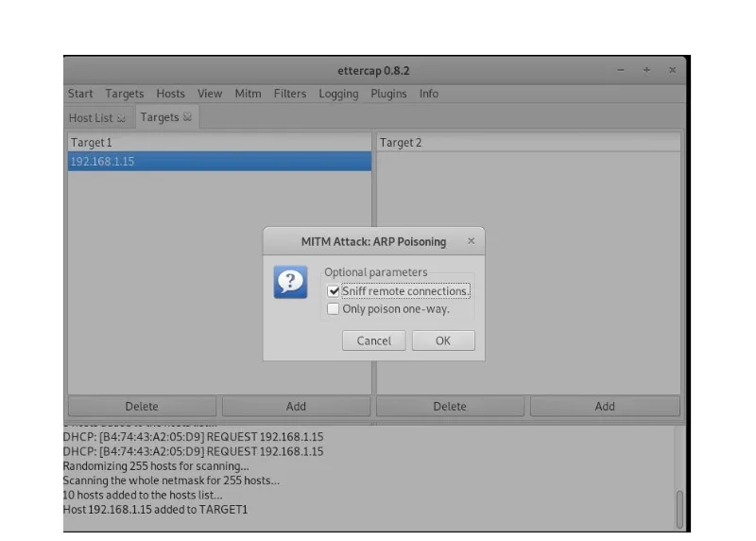
Task: Add a host to Target 1
Action: [296, 407]
